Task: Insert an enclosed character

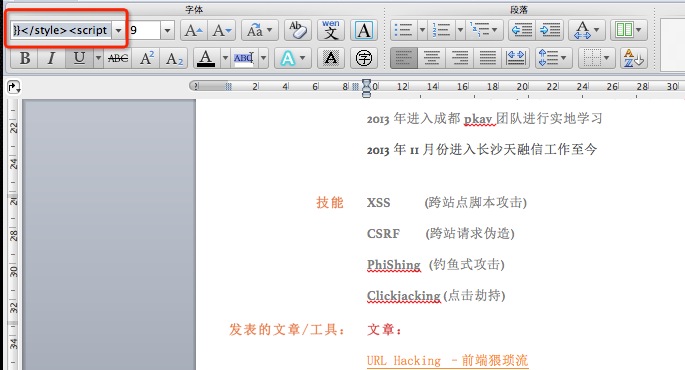Action: click(x=363, y=58)
